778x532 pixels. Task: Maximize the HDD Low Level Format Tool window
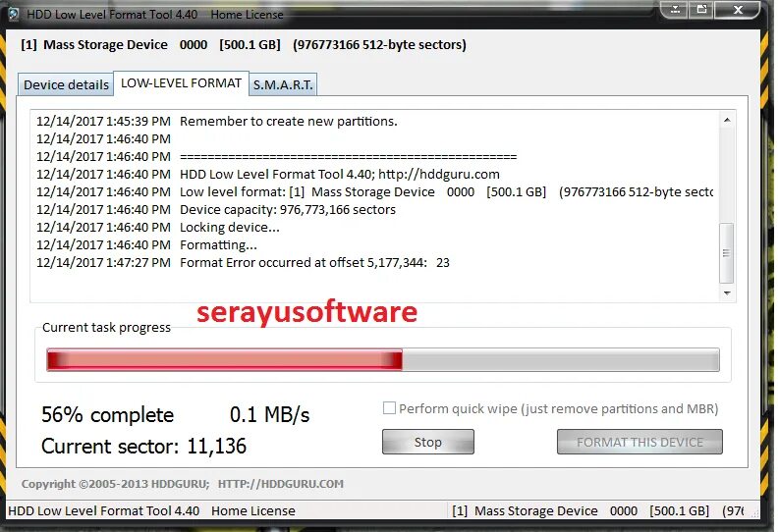coord(701,9)
